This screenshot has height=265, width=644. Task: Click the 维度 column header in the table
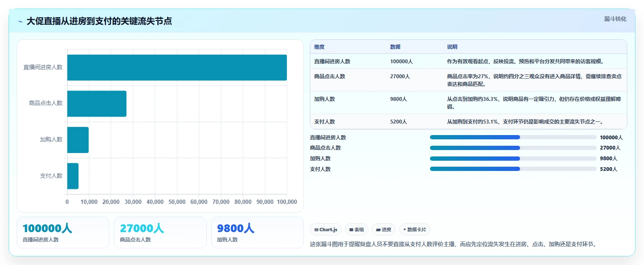[319, 47]
